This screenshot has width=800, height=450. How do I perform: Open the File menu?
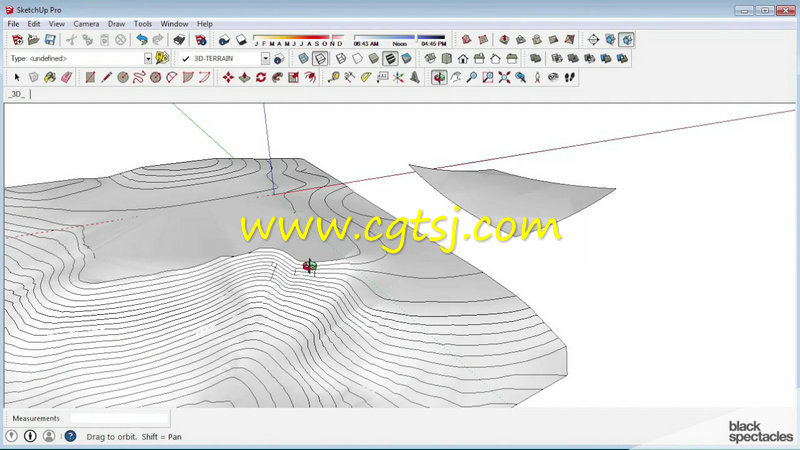coord(13,23)
